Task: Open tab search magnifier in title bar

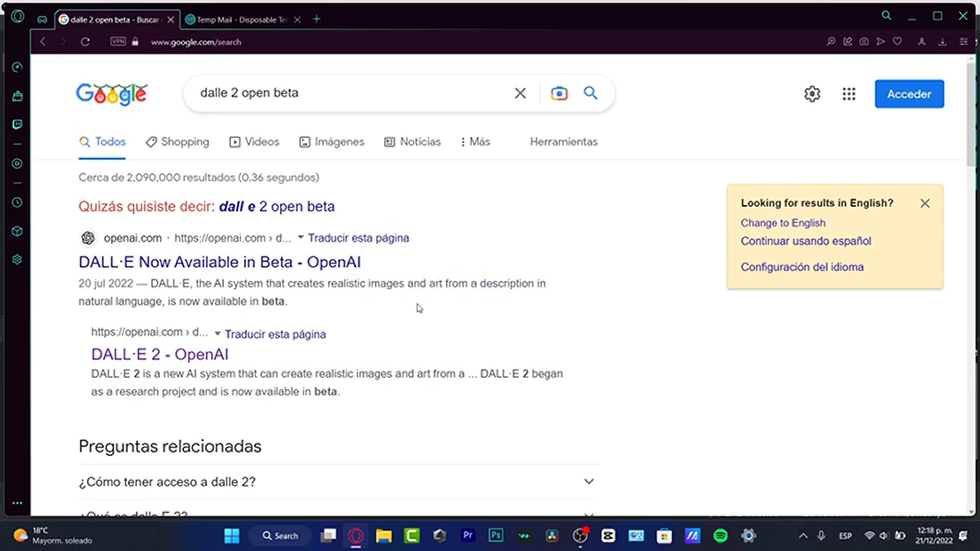Action: tap(887, 16)
